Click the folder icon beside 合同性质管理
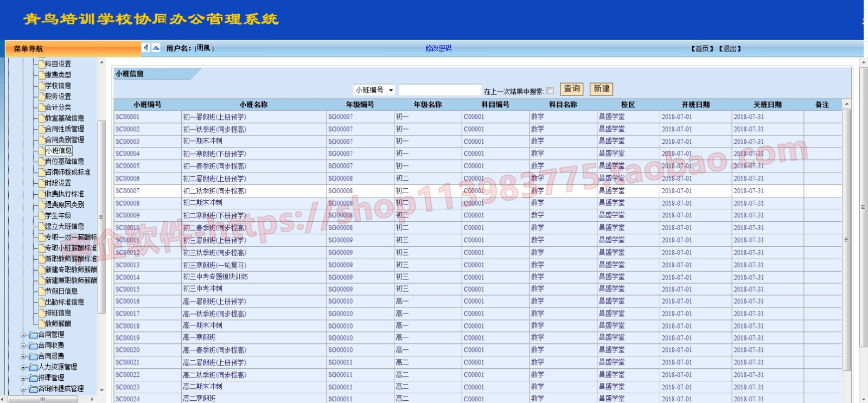 pos(41,129)
